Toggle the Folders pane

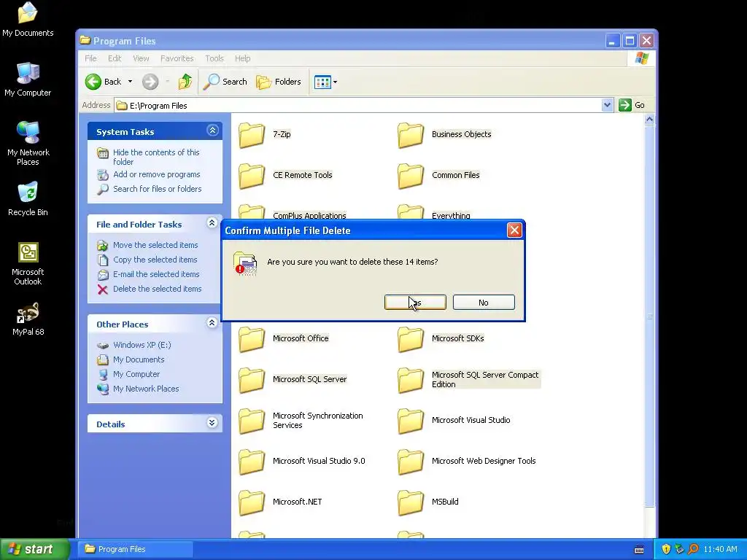click(279, 82)
